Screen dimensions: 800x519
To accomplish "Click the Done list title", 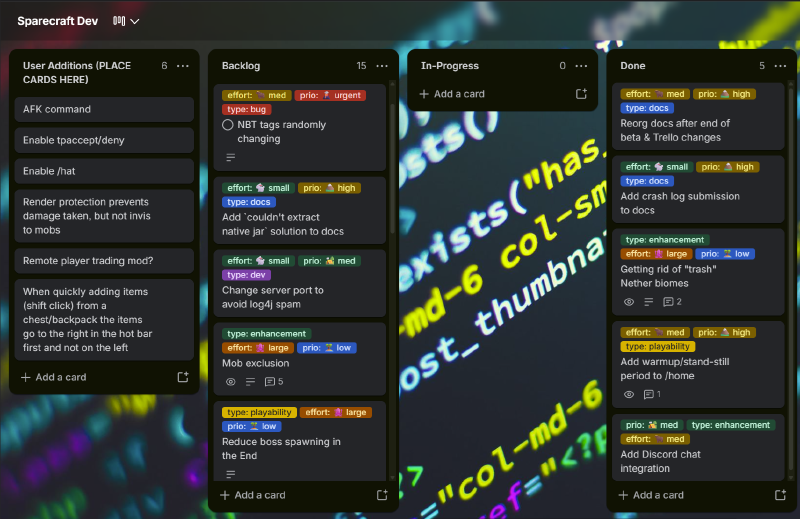I will tap(633, 66).
